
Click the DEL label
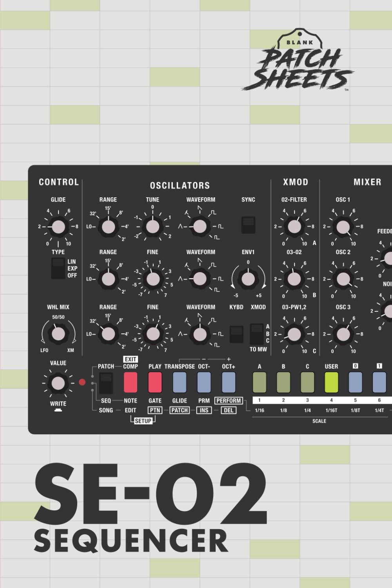click(x=229, y=410)
